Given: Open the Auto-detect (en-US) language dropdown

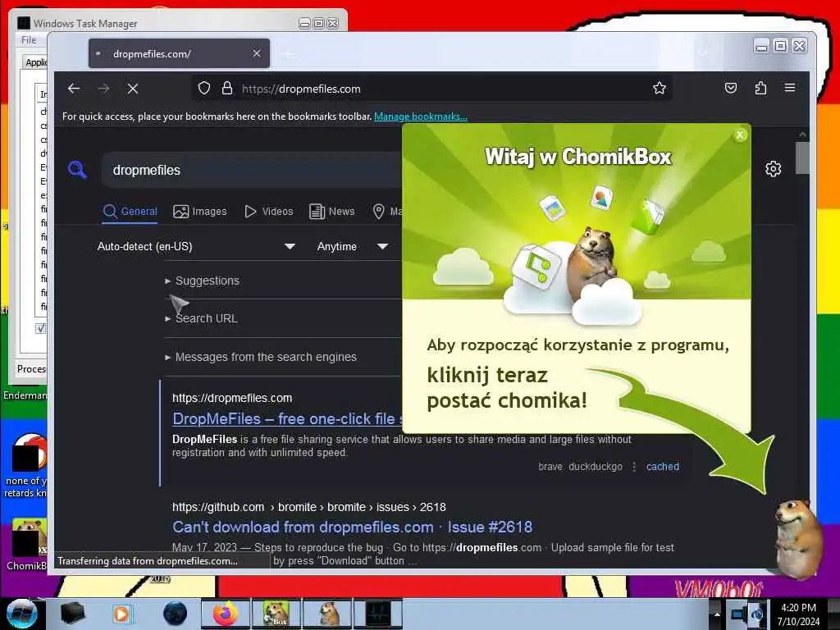Looking at the screenshot, I should pos(196,246).
